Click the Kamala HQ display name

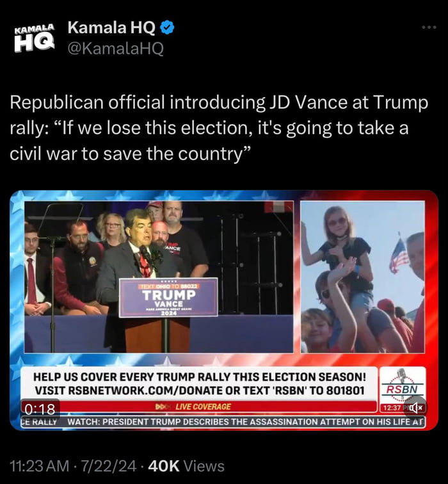[111, 28]
